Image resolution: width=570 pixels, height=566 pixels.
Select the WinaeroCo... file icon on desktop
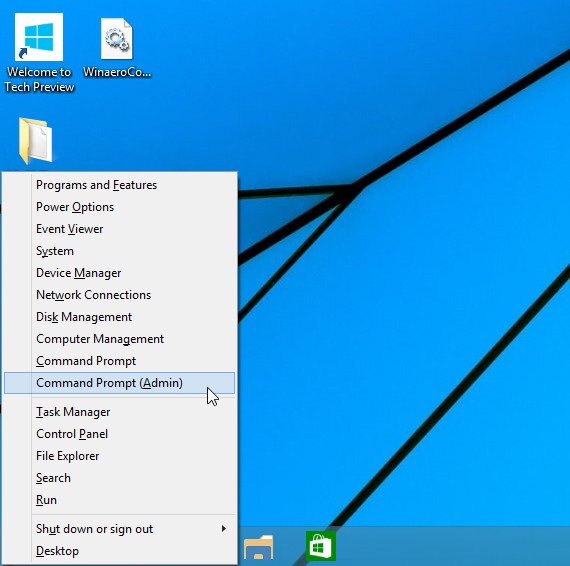(117, 47)
